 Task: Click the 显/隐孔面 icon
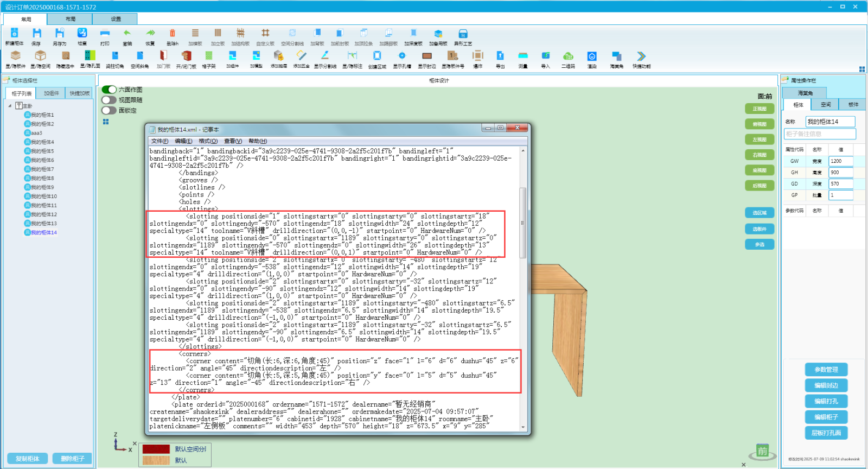(x=90, y=56)
